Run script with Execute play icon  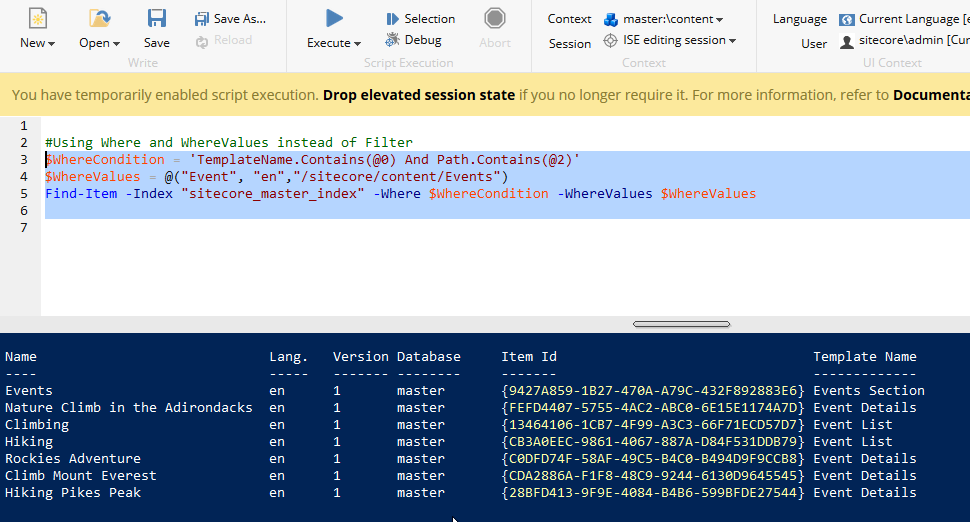click(334, 18)
